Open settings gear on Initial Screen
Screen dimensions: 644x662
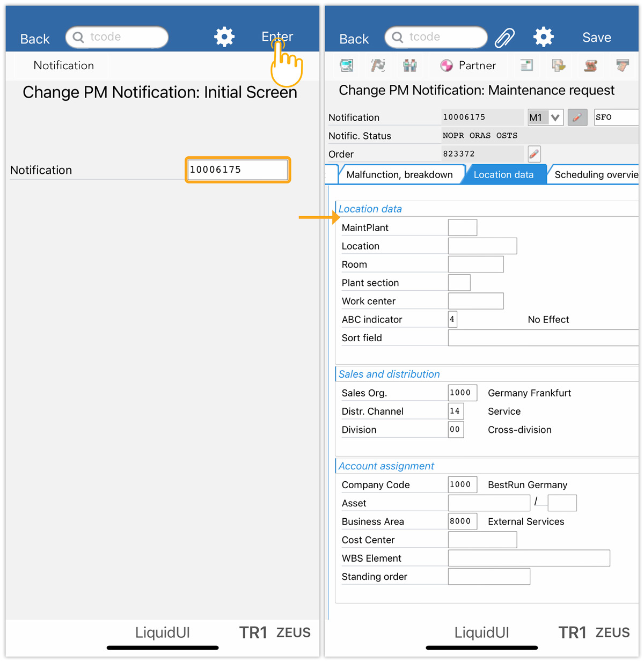click(224, 37)
